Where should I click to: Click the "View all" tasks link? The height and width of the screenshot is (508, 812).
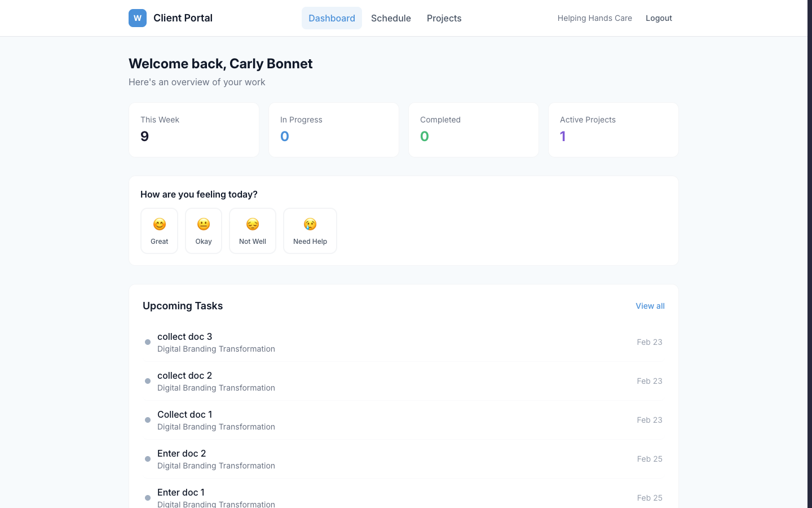coord(650,305)
